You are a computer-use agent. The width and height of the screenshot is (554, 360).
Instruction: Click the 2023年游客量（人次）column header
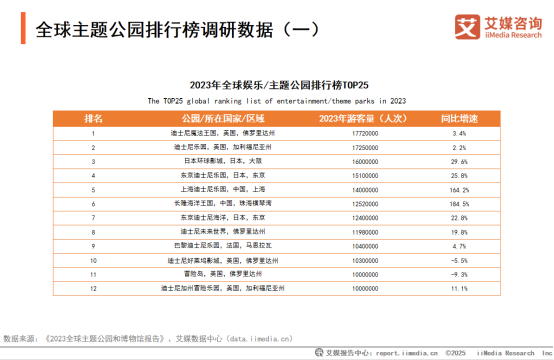363,119
